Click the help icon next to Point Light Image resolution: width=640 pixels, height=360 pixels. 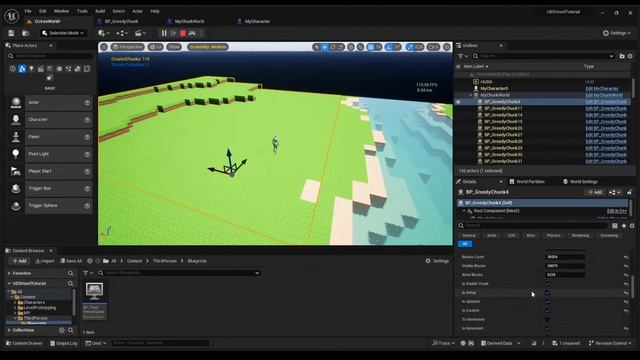(87, 154)
